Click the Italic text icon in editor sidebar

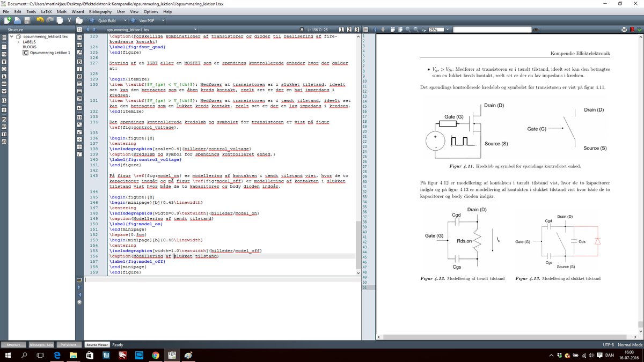(80, 69)
